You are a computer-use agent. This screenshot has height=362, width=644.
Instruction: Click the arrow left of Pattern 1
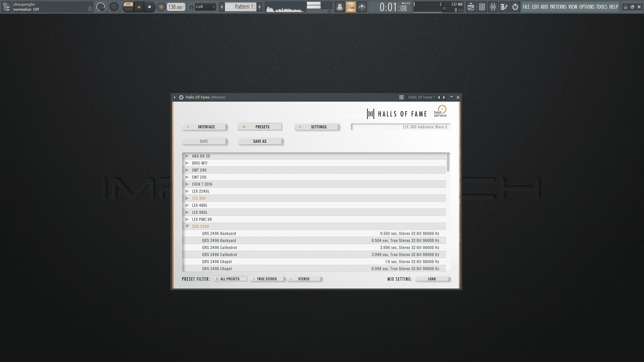point(222,7)
